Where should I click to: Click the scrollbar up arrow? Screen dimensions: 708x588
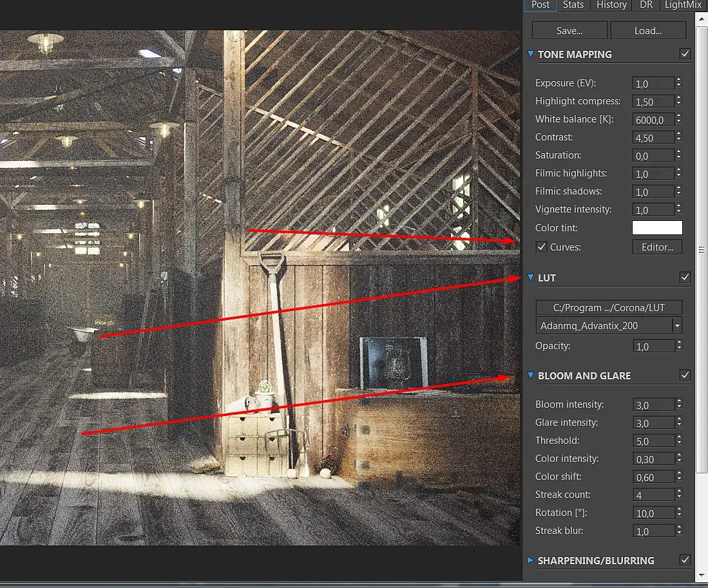click(701, 19)
